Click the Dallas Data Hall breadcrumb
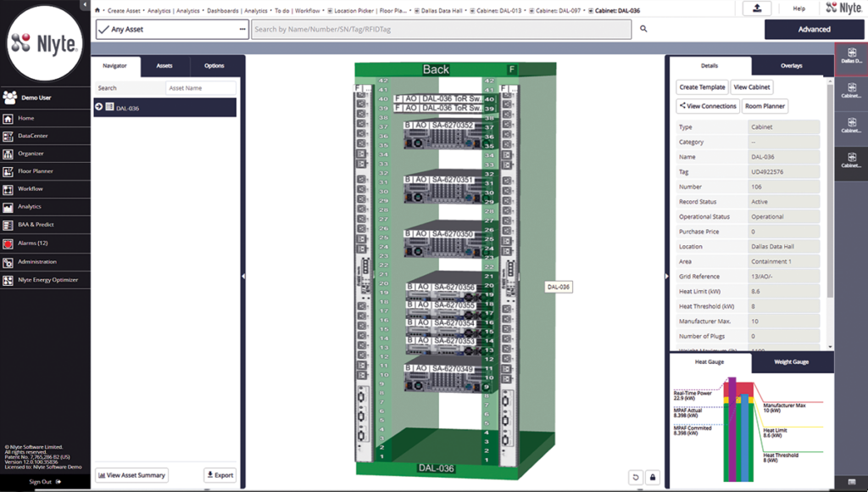The height and width of the screenshot is (492, 868). pos(441,10)
